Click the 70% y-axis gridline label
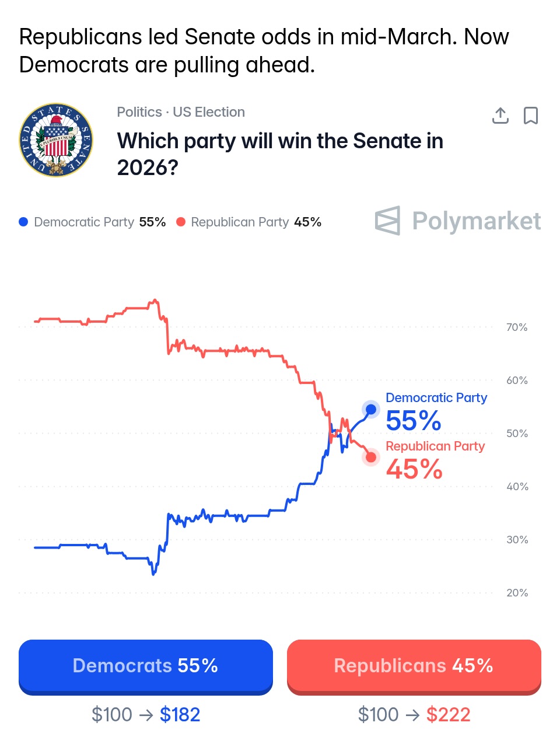560x747 pixels. (517, 327)
